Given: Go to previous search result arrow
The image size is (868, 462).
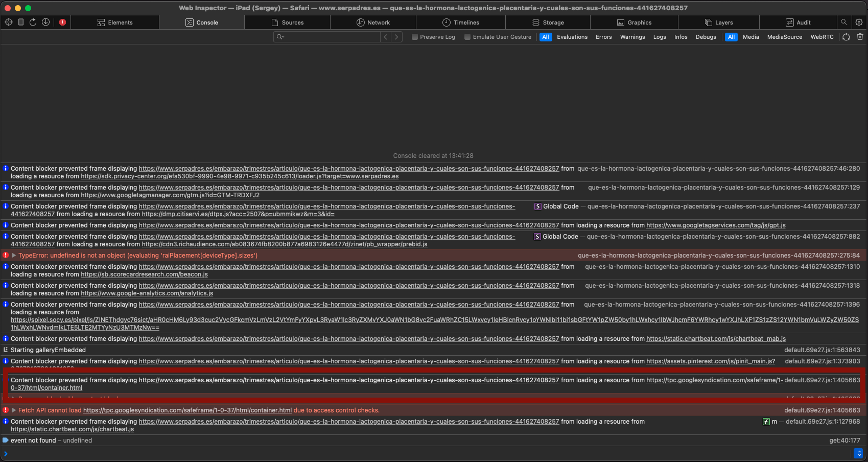Looking at the screenshot, I should pos(386,37).
